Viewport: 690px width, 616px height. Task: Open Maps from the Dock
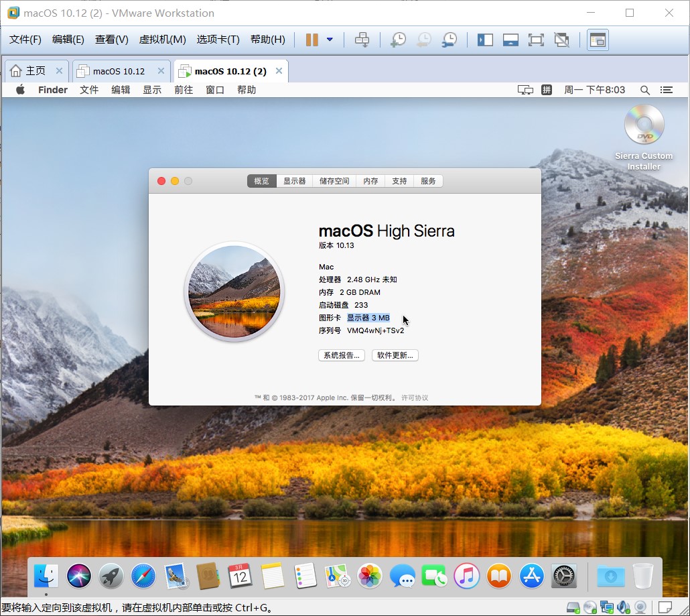[338, 576]
